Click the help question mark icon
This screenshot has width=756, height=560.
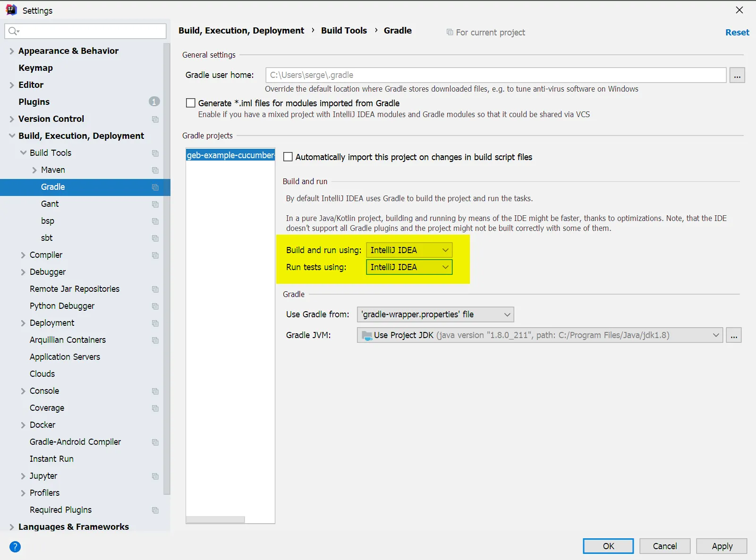(15, 547)
